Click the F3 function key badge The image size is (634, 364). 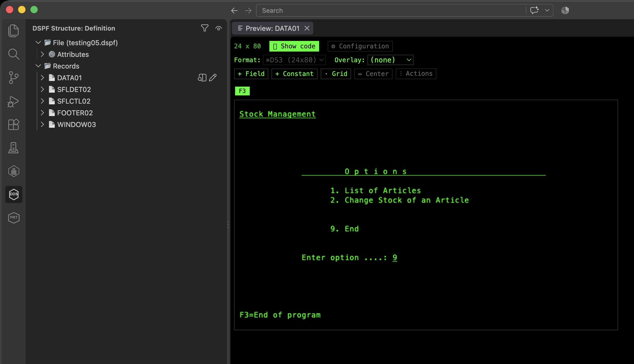[x=242, y=91]
